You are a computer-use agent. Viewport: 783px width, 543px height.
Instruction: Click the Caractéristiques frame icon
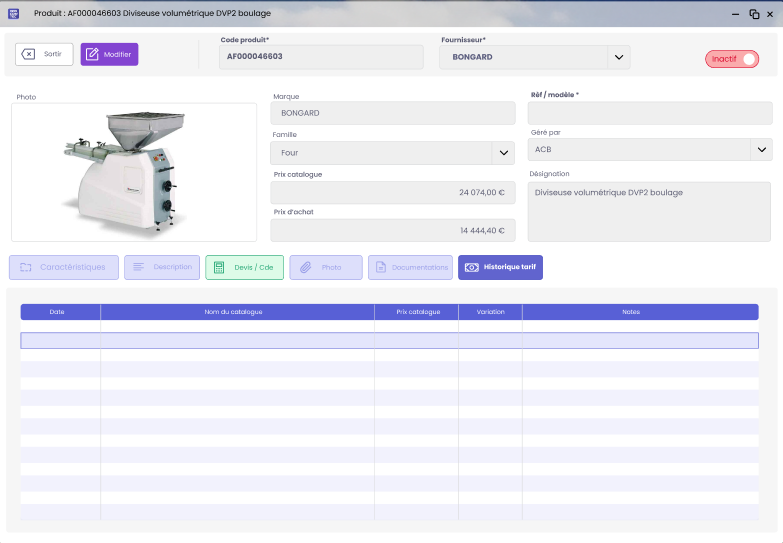pos(26,268)
